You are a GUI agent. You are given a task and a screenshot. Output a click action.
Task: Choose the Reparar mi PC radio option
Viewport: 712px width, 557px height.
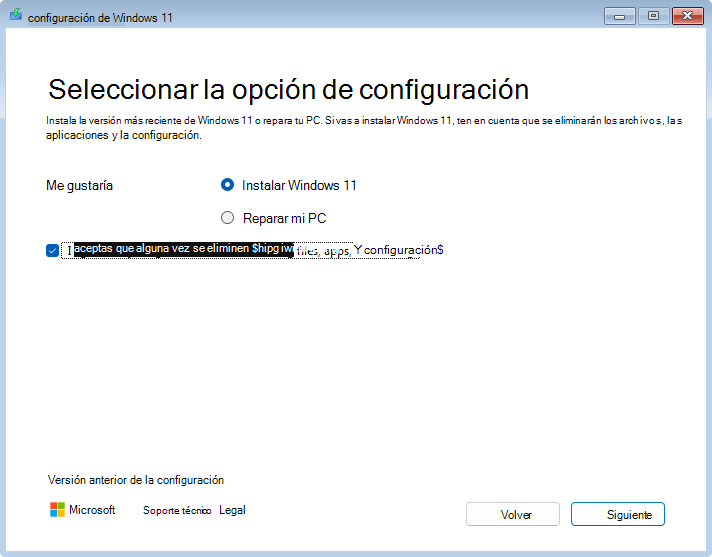pyautogui.click(x=227, y=218)
